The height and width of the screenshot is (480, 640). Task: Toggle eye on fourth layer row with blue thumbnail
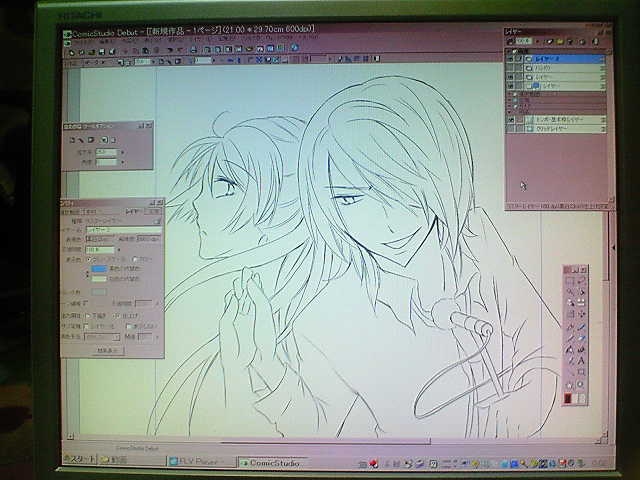click(x=510, y=86)
